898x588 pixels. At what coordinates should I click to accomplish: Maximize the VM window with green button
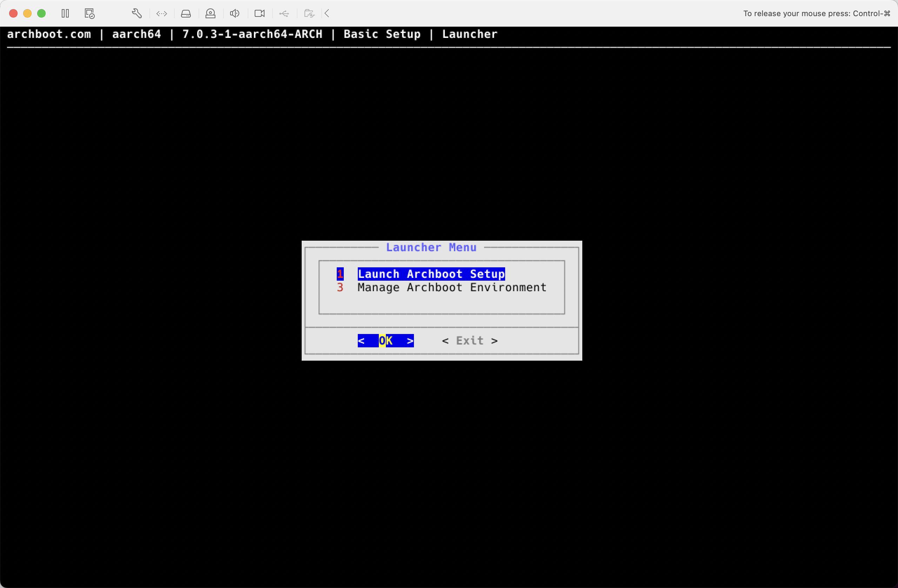(x=41, y=14)
